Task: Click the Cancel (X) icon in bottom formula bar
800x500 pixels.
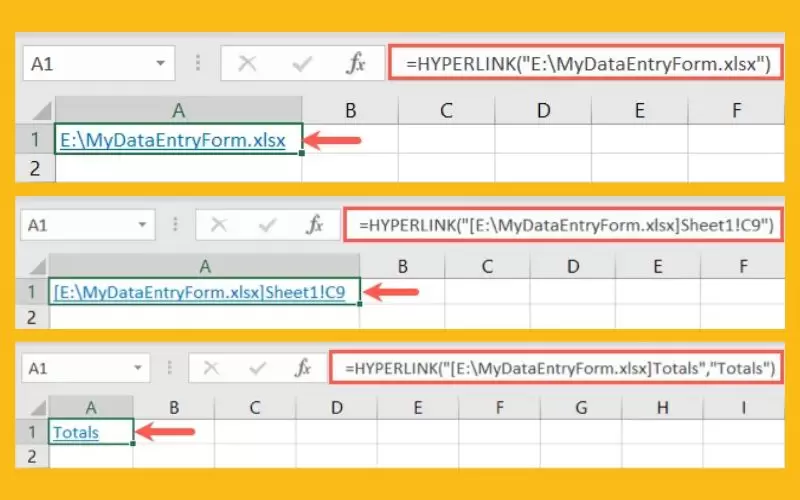Action: (211, 368)
